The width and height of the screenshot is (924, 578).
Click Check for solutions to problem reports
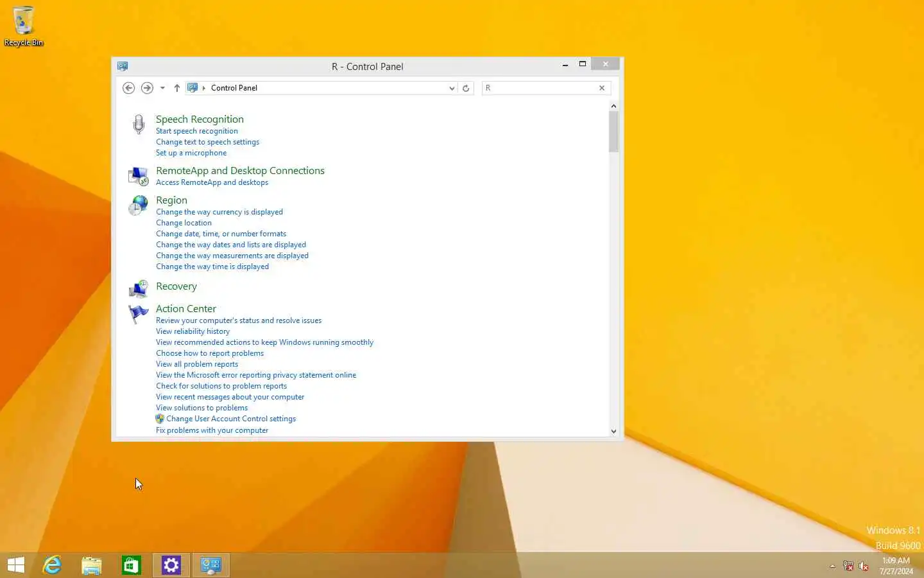click(221, 386)
